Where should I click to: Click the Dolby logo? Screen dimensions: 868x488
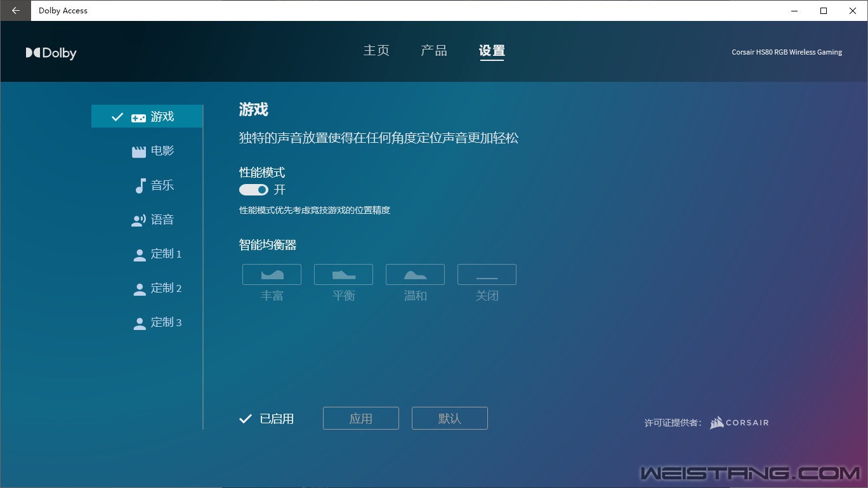pyautogui.click(x=51, y=53)
